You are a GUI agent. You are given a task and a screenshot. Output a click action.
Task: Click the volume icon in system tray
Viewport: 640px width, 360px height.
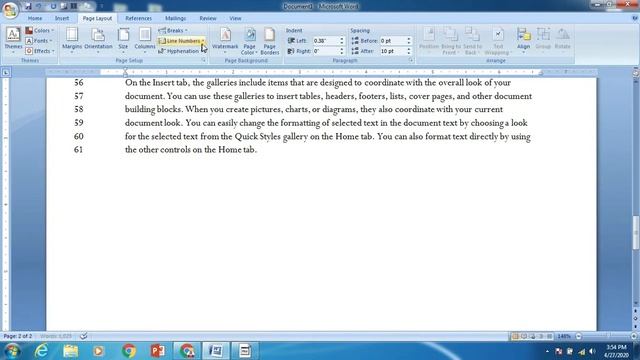pyautogui.click(x=592, y=351)
